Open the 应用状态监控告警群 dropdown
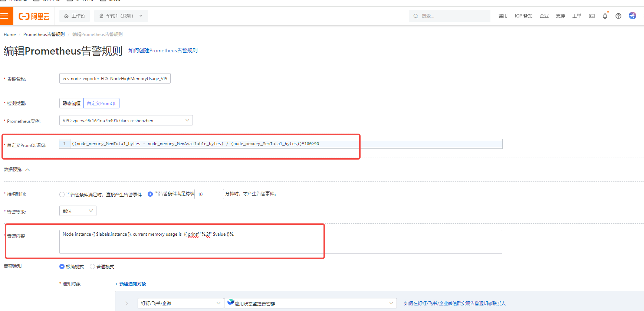The height and width of the screenshot is (311, 644). click(x=310, y=303)
